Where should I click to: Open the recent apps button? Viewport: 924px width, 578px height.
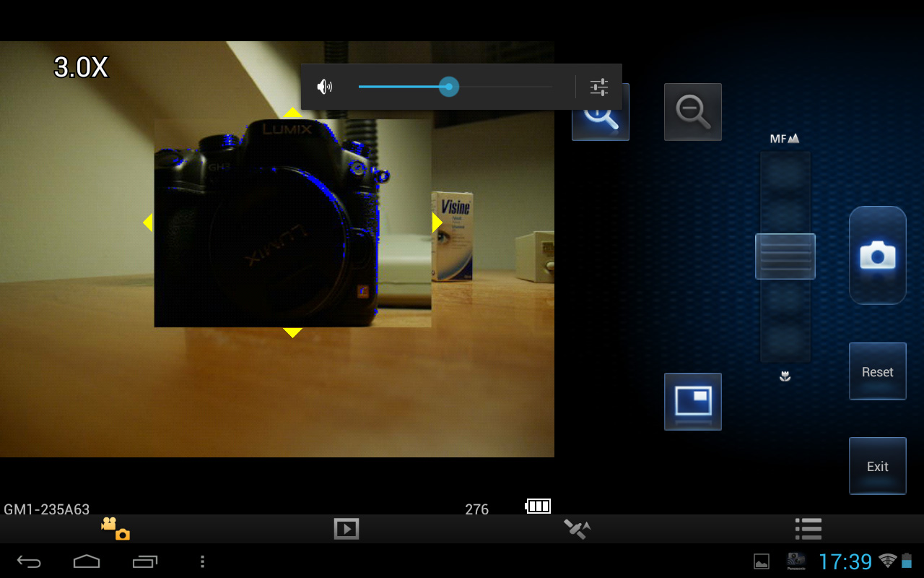tap(144, 561)
